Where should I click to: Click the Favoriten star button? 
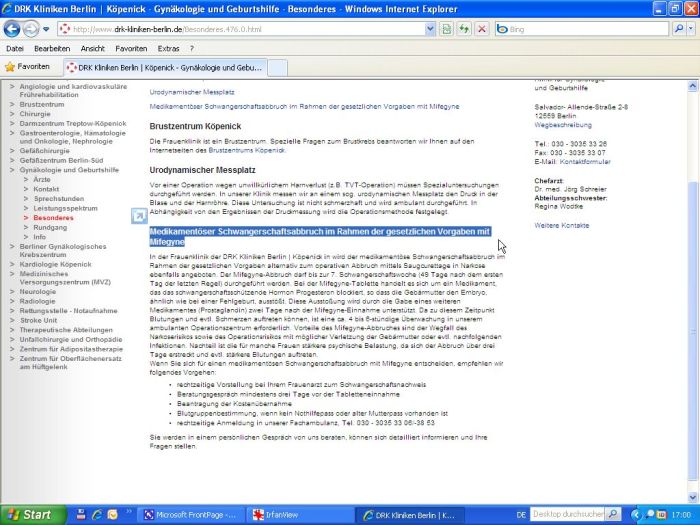click(x=27, y=67)
